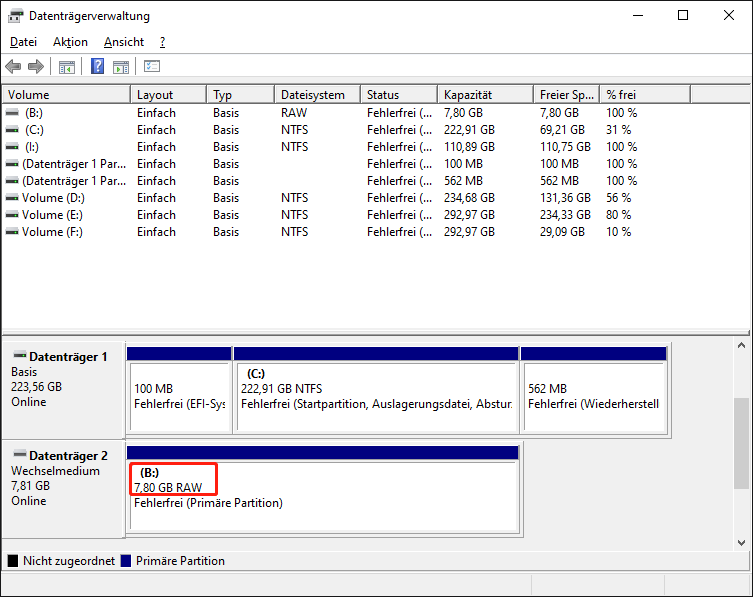This screenshot has width=753, height=597.
Task: Select the Datenträger 2 Wechselmedium disk label
Action: (x=63, y=489)
